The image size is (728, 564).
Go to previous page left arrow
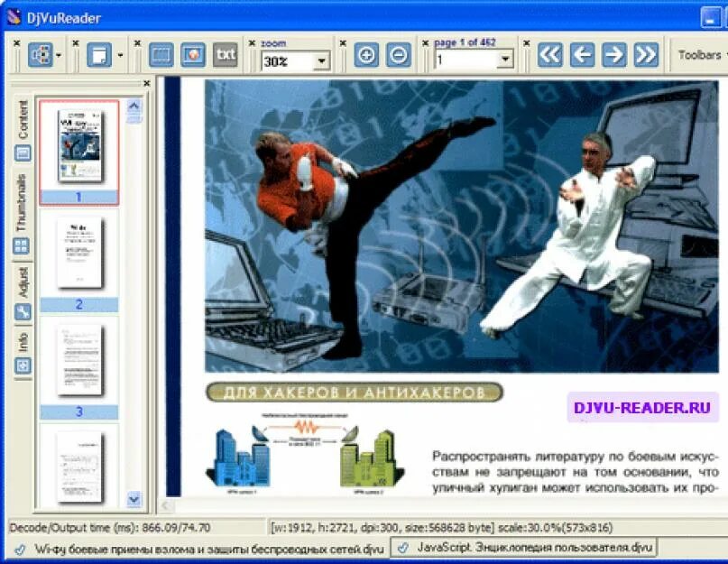[582, 55]
